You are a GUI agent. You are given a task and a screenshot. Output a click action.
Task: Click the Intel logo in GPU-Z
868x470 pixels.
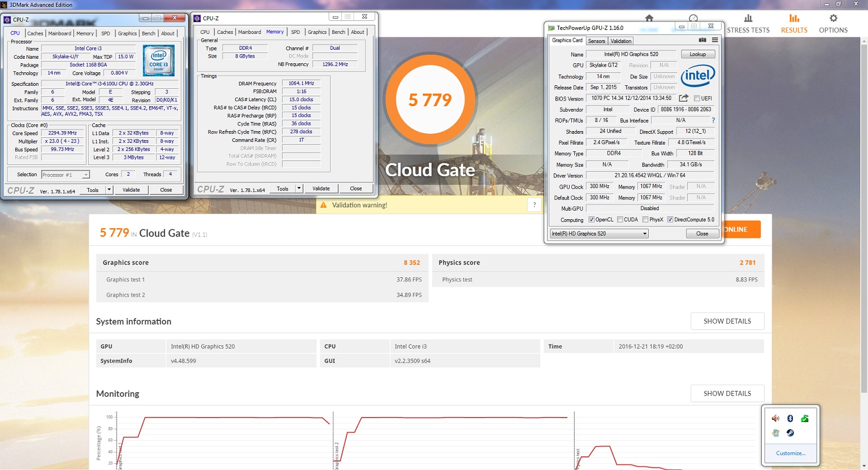(x=698, y=75)
